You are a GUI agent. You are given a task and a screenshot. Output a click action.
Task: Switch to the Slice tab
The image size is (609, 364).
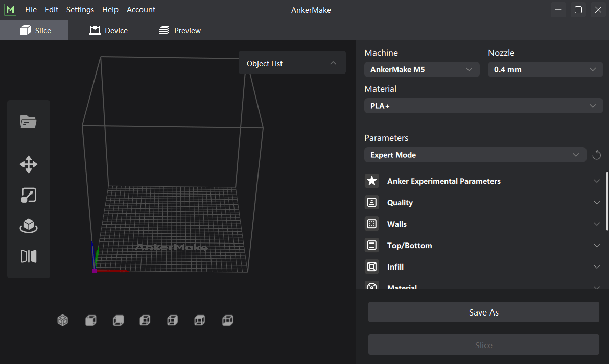[x=34, y=30]
